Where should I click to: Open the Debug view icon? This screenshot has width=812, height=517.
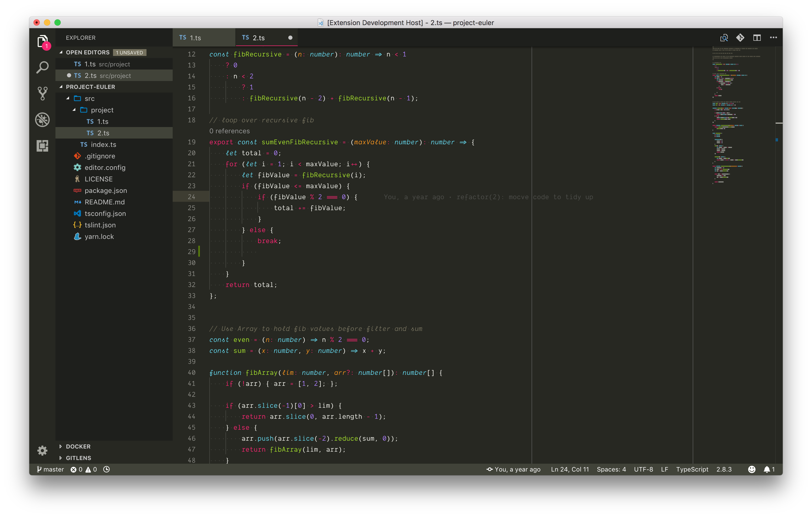point(42,120)
